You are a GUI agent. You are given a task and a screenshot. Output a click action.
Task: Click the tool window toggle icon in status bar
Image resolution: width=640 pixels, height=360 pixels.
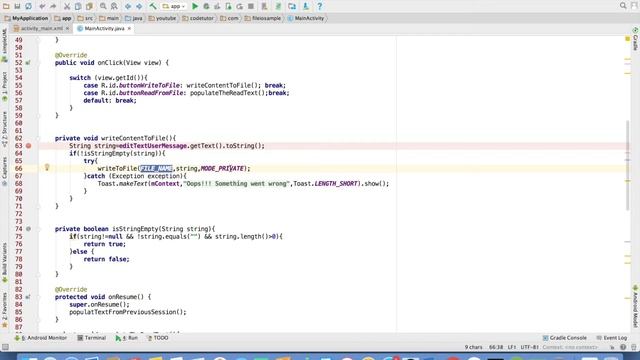pyautogui.click(x=5, y=347)
